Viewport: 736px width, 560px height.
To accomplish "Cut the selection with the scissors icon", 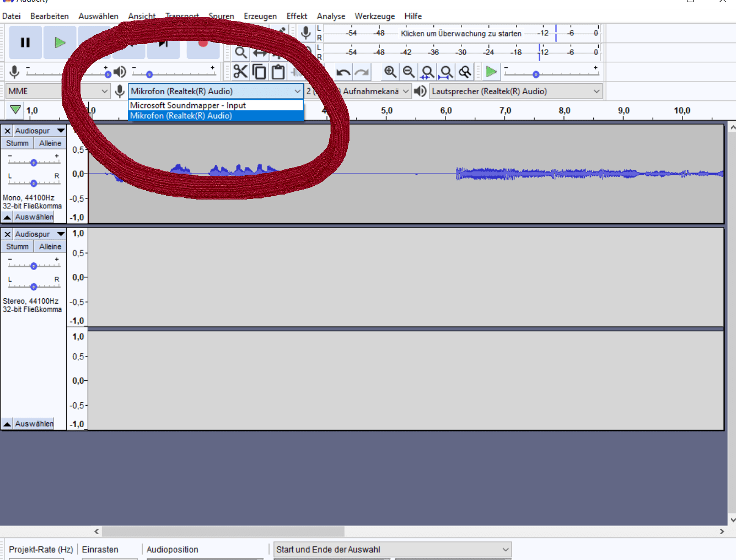I will tap(240, 72).
